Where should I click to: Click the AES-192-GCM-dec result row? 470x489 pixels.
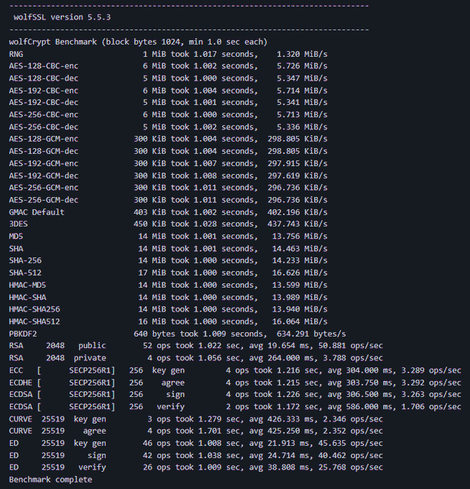point(168,176)
